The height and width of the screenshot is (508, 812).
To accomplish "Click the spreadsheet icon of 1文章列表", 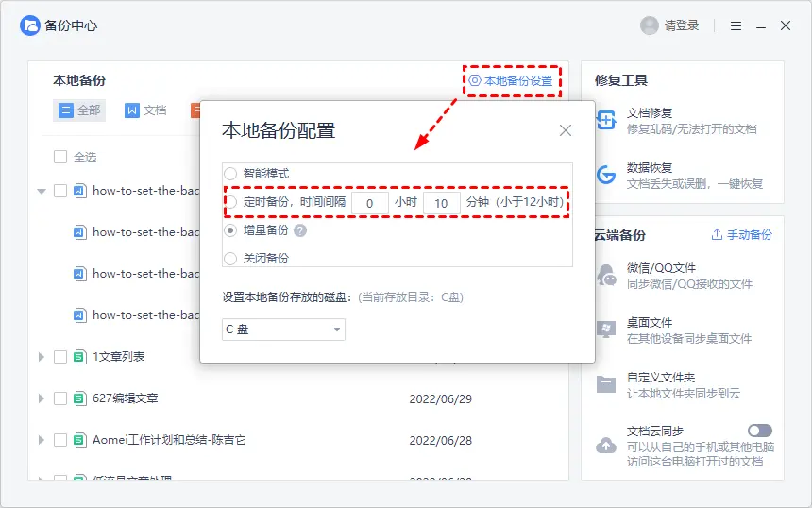I will (x=79, y=357).
